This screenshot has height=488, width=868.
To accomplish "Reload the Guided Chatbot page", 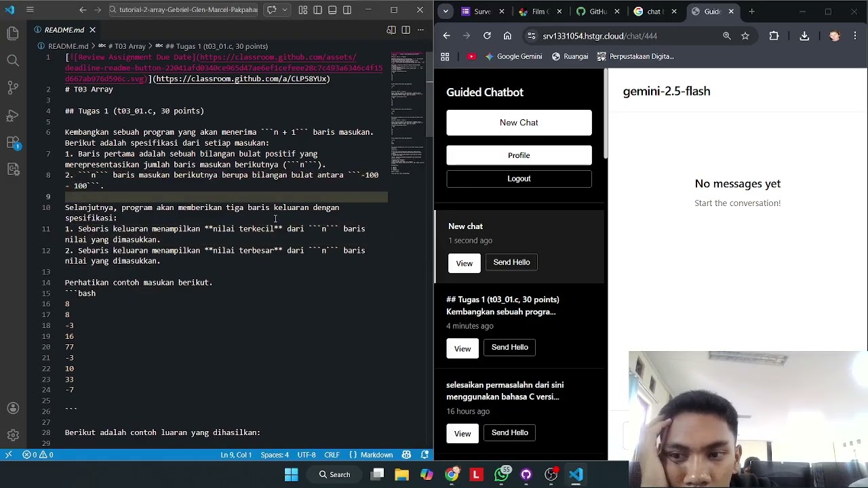I will [487, 36].
